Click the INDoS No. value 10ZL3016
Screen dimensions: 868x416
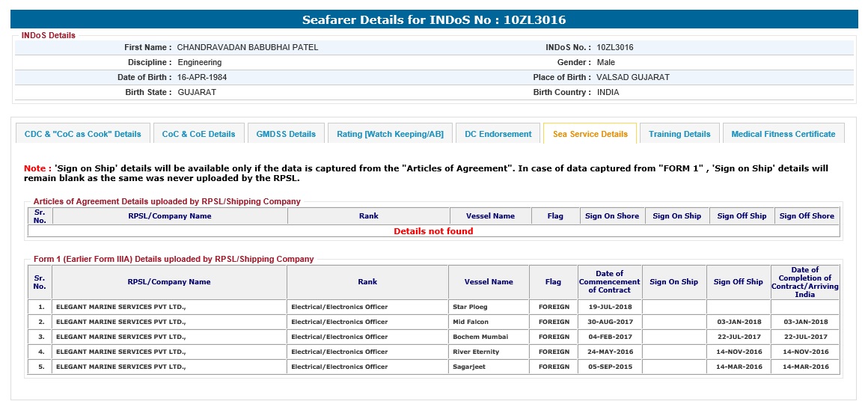click(x=615, y=48)
